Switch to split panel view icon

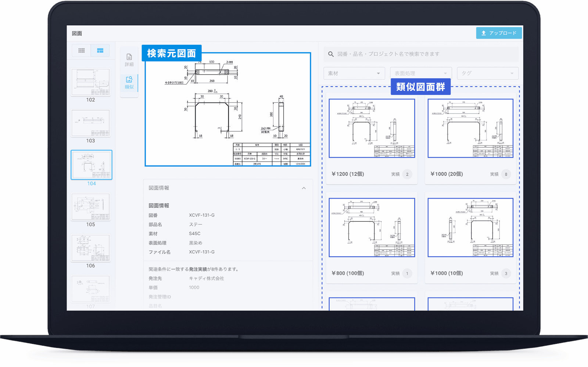pos(100,51)
